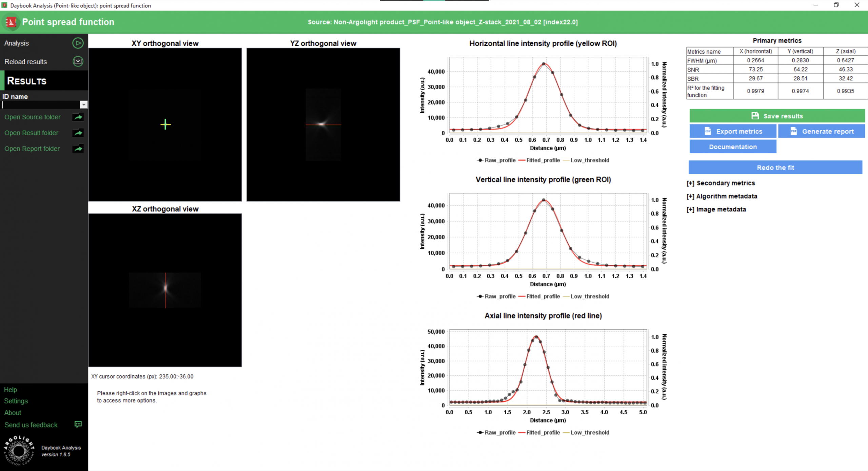
Task: Click the Open Report folder arrow icon
Action: (x=78, y=149)
